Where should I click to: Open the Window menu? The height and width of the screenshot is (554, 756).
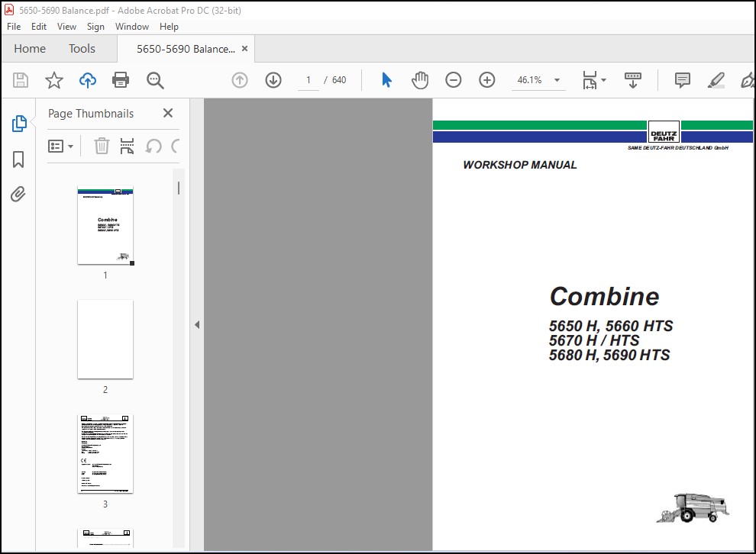click(x=131, y=27)
